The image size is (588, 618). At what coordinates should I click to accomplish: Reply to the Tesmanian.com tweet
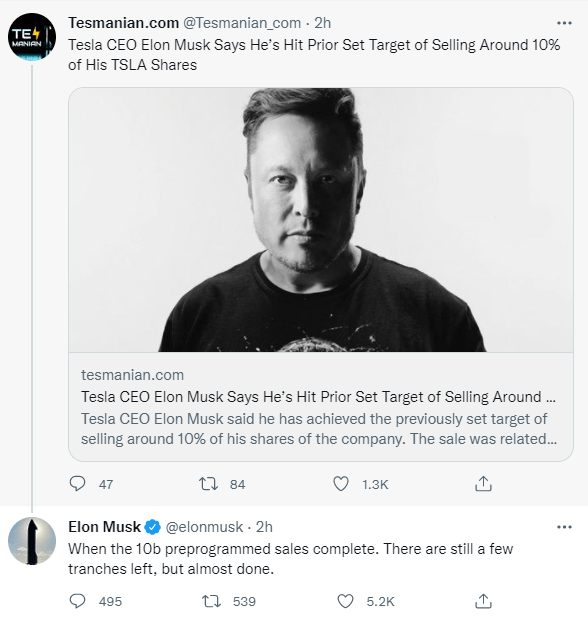[x=77, y=484]
